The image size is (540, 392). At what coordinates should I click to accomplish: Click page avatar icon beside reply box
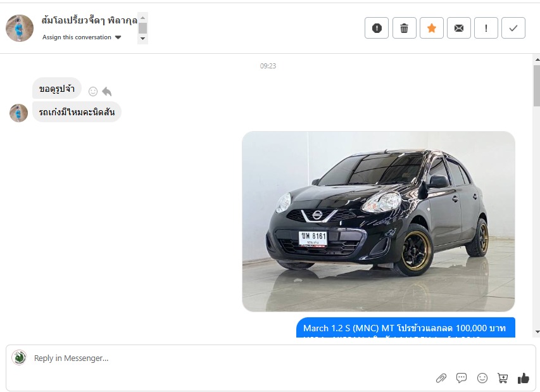point(19,358)
